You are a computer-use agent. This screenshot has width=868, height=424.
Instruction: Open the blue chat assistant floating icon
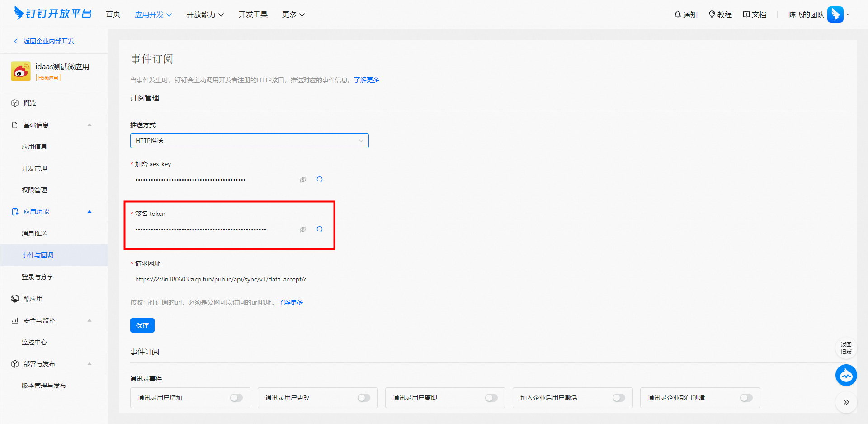coord(846,375)
